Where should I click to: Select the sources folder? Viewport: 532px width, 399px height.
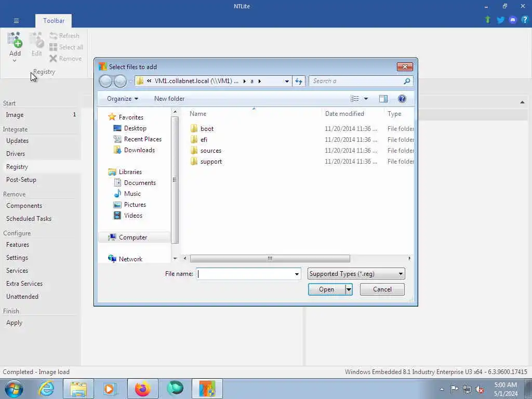point(210,150)
